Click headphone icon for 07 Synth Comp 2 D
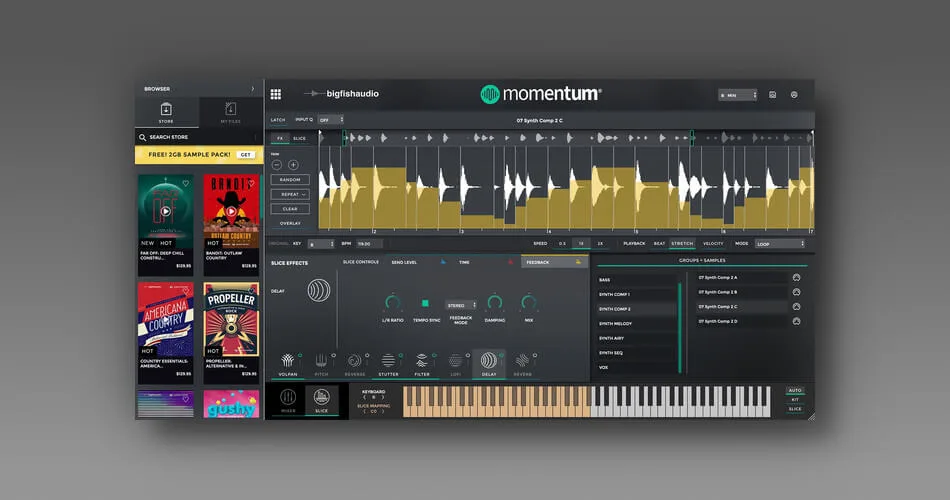Screen dimensions: 950x500 pos(796,321)
